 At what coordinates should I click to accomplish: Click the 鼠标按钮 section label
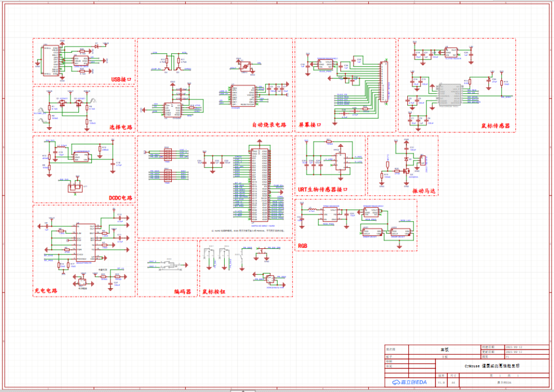(x=214, y=291)
